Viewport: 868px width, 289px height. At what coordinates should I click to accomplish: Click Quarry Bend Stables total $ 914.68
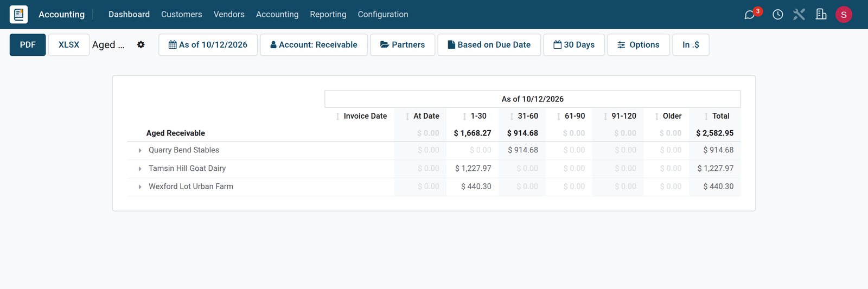(718, 150)
